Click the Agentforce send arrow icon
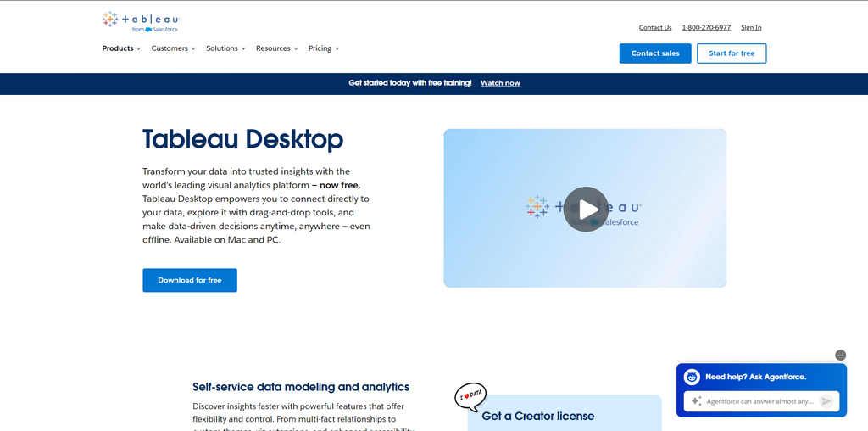 coord(826,401)
